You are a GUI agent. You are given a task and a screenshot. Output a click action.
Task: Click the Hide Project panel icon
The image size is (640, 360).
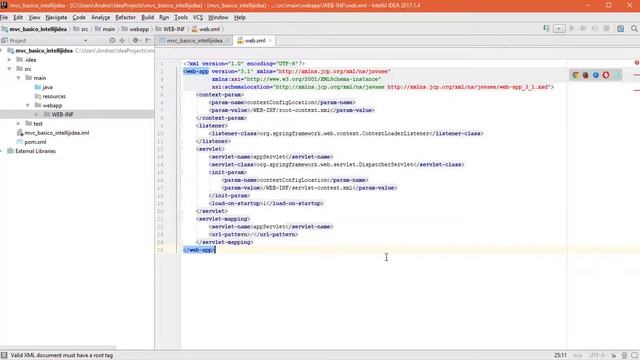click(x=148, y=40)
